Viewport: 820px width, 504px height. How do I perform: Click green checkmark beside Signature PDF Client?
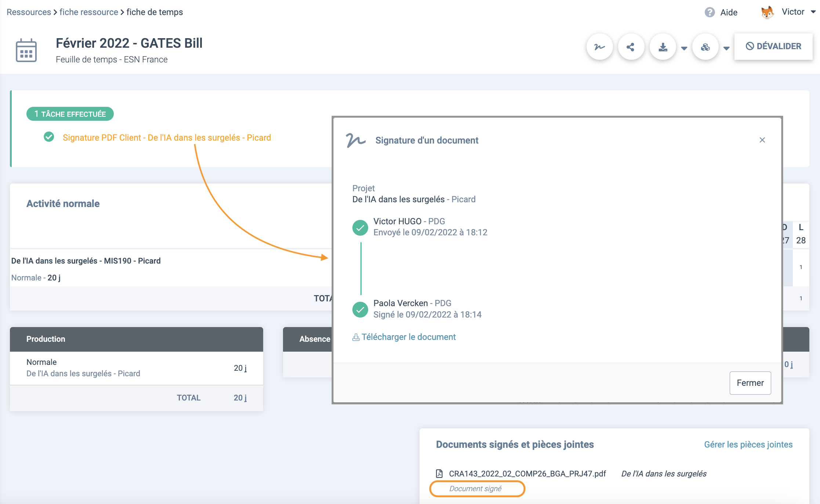pyautogui.click(x=49, y=137)
